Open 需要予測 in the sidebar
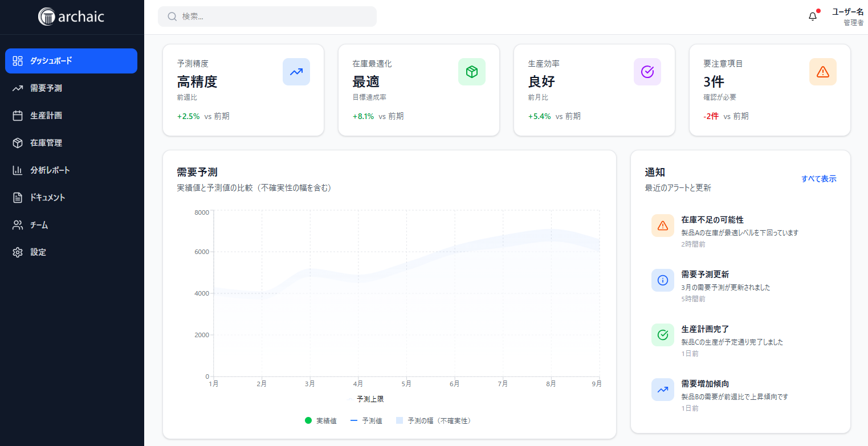Viewport: 868px width, 446px height. pyautogui.click(x=46, y=88)
